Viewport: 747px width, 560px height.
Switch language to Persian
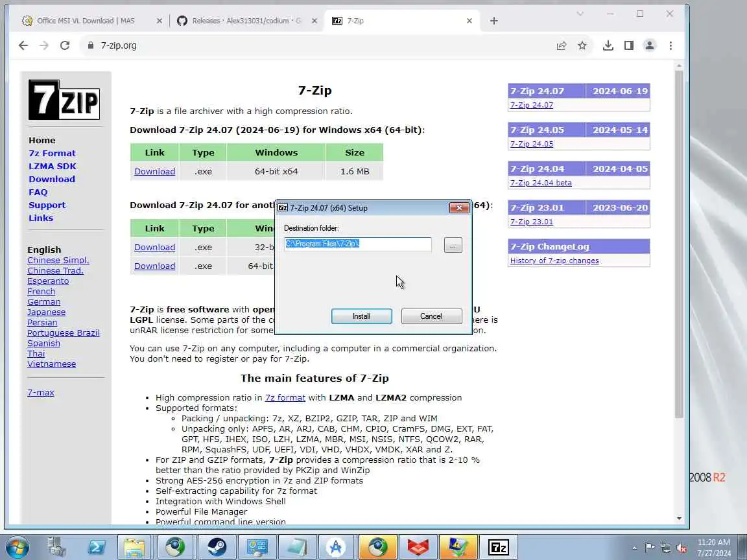(x=42, y=322)
